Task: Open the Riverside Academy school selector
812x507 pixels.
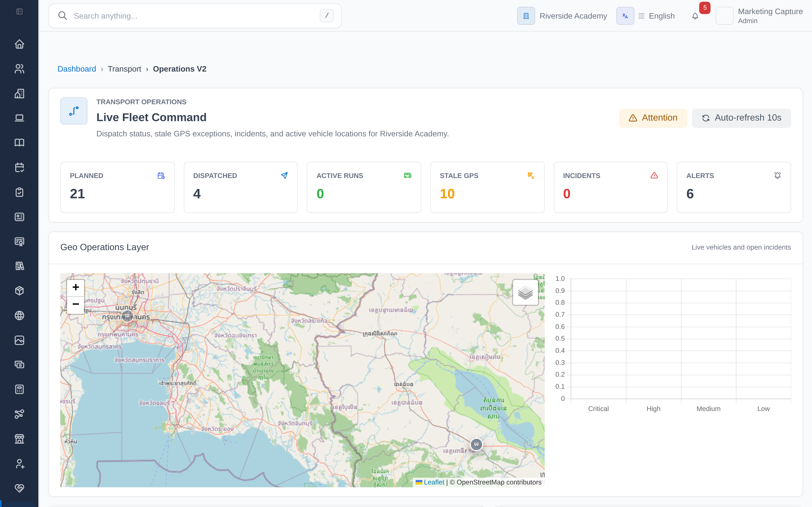Action: (562, 16)
